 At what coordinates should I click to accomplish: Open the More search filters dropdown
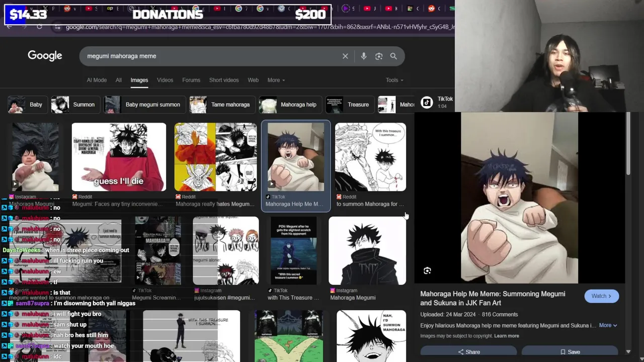pyautogui.click(x=276, y=80)
